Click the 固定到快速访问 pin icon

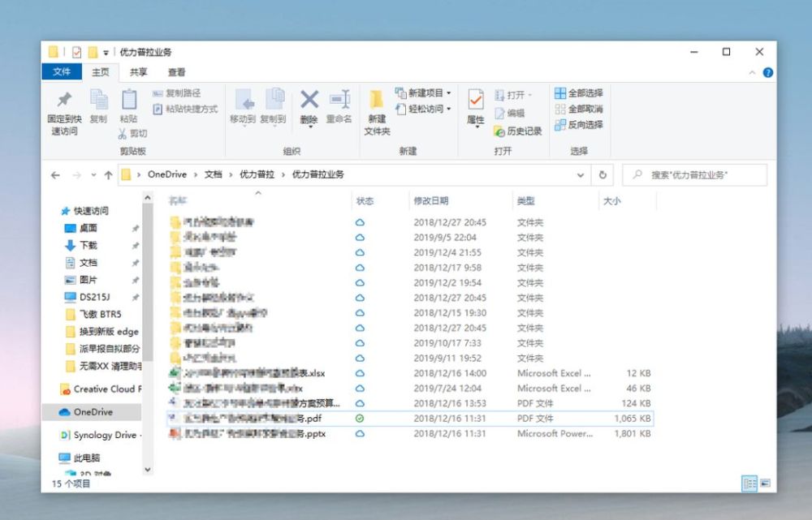point(64,99)
